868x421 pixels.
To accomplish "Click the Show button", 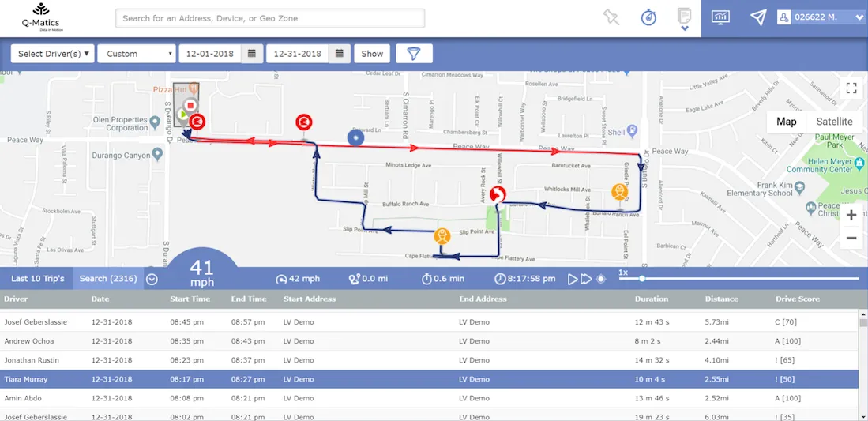I will 372,54.
